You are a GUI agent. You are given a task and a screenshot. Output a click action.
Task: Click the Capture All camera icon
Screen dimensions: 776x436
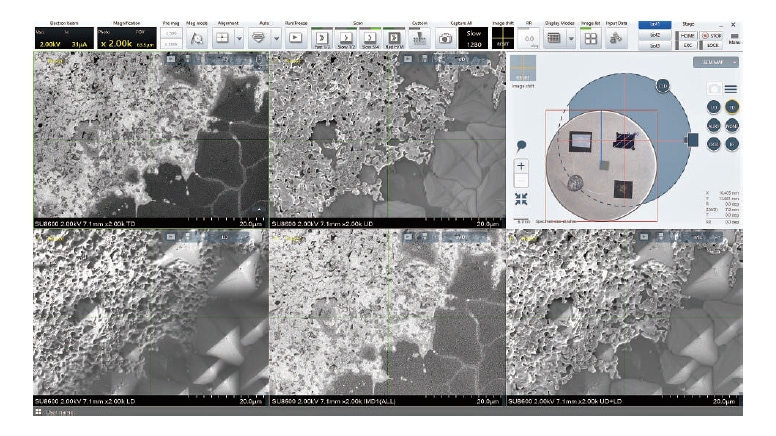coord(445,37)
